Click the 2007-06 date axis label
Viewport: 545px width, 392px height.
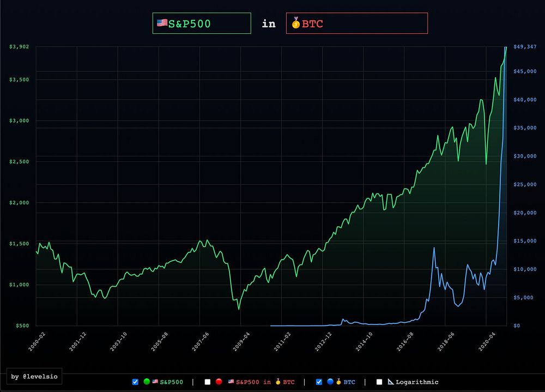point(201,341)
